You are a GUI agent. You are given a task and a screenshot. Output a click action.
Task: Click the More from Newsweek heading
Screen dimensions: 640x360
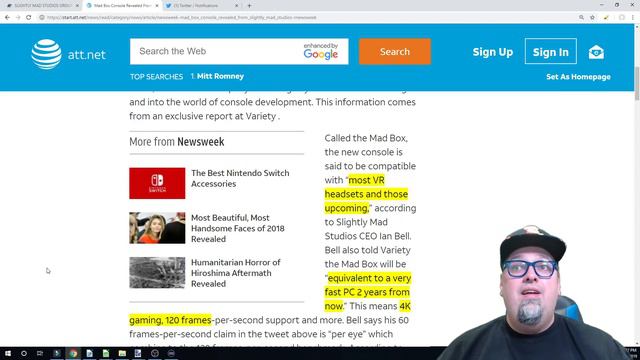(x=177, y=142)
